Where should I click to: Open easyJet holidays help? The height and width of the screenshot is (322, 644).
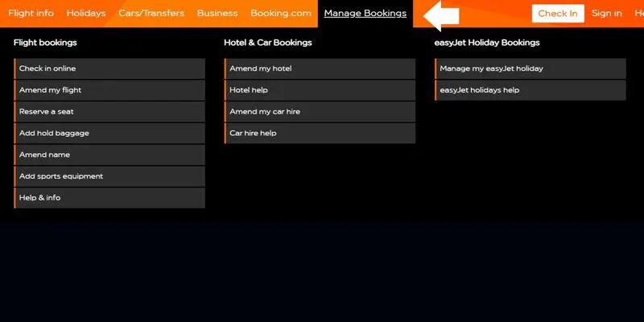530,90
